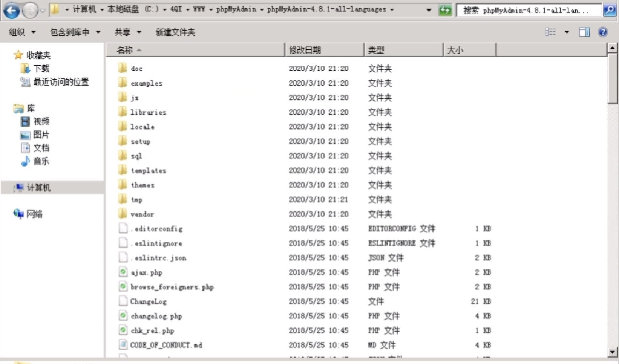Select the libraries folder icon
Viewport: 619px width, 364px height.
tap(123, 112)
